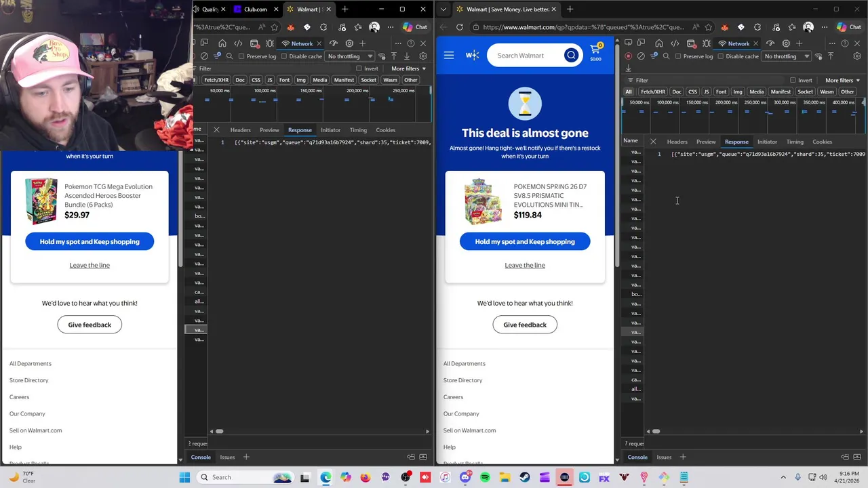Open Steam from the taskbar

(525, 477)
